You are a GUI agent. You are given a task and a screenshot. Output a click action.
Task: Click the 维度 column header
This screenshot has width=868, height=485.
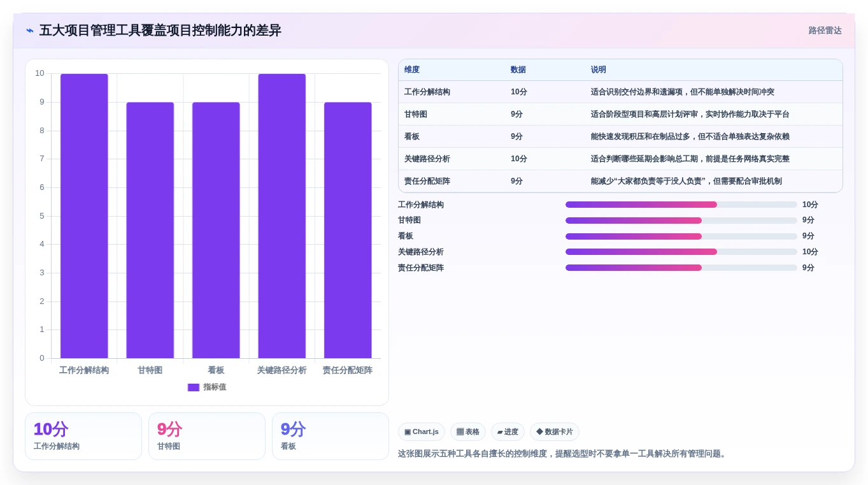tap(412, 70)
